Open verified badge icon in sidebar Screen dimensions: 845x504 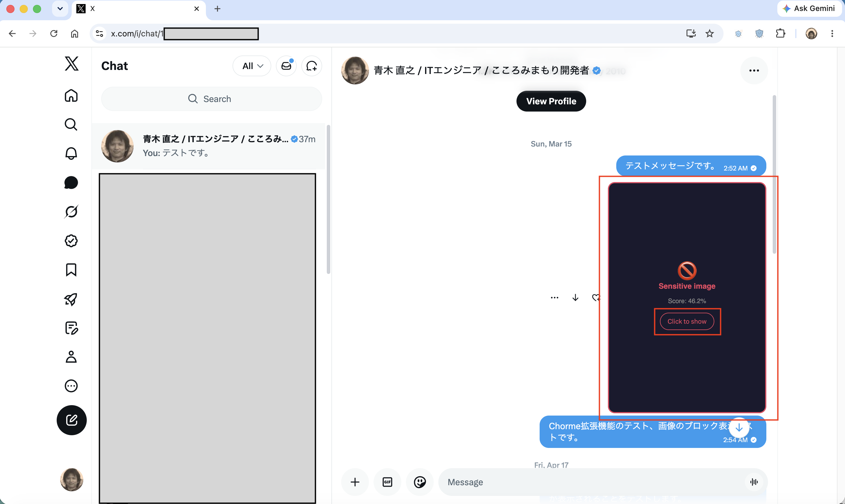tap(71, 241)
